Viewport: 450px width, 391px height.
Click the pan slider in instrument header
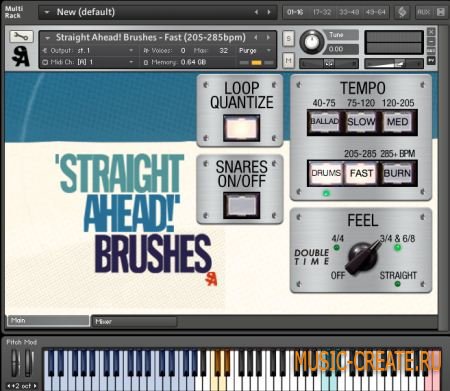click(329, 63)
